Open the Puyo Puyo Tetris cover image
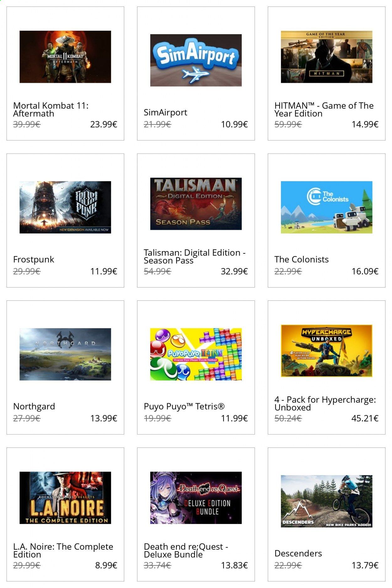The height and width of the screenshot is (588, 392). tap(196, 354)
